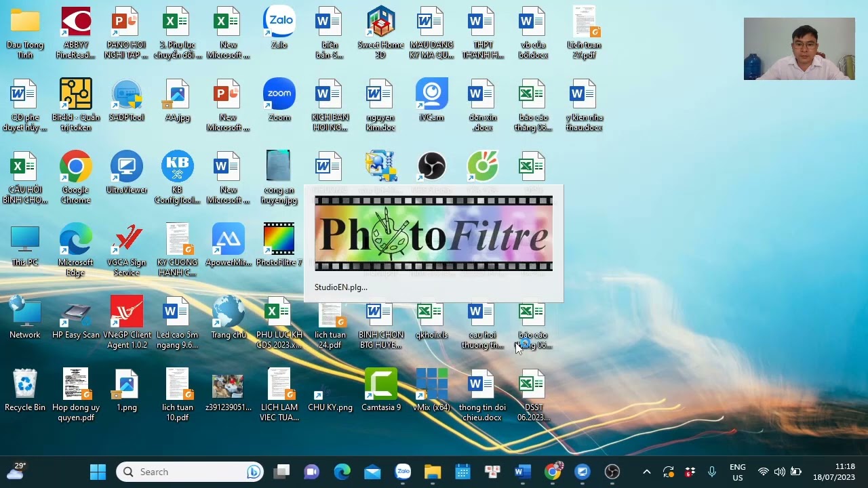Open nguyen kim.doc document
This screenshot has height=488, width=868.
coord(380,105)
